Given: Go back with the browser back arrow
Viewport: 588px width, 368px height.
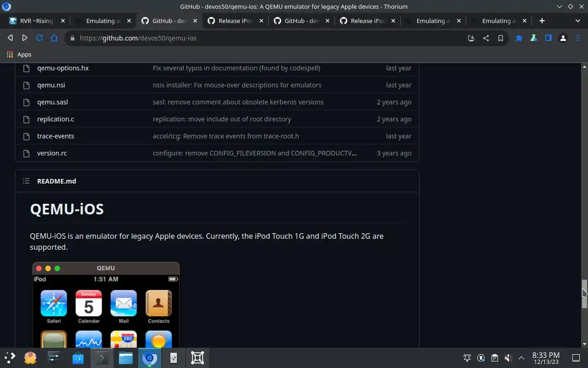Looking at the screenshot, I should click(10, 38).
